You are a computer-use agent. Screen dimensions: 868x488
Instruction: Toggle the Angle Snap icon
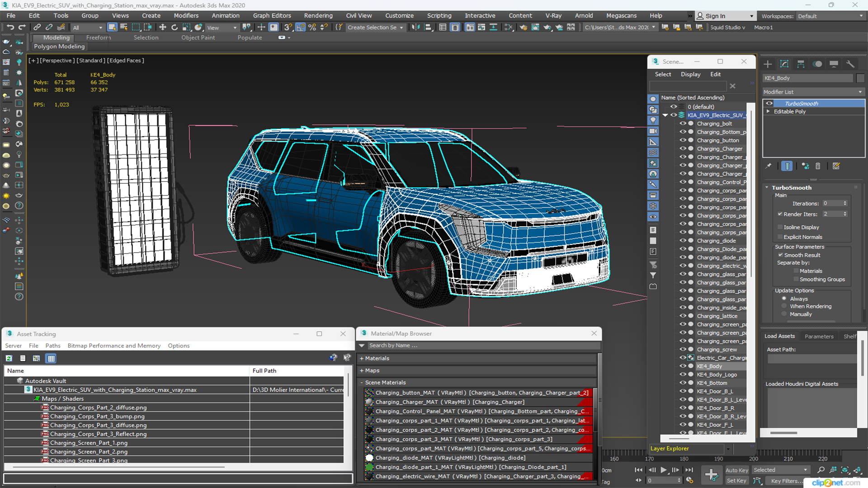[x=301, y=28]
